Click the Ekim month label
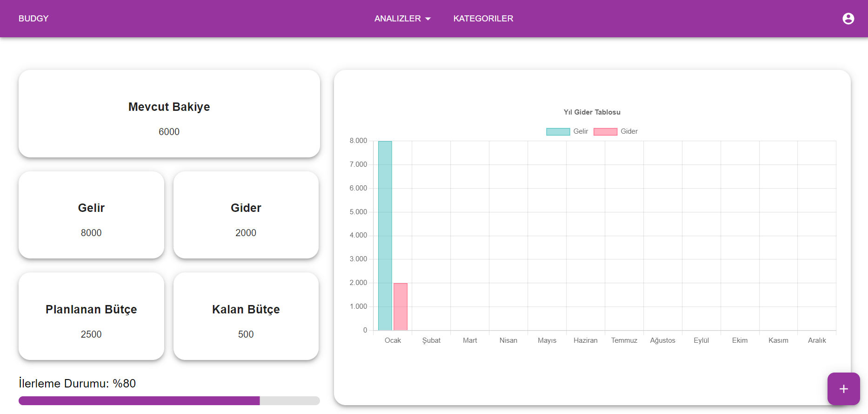868x414 pixels. coord(740,340)
